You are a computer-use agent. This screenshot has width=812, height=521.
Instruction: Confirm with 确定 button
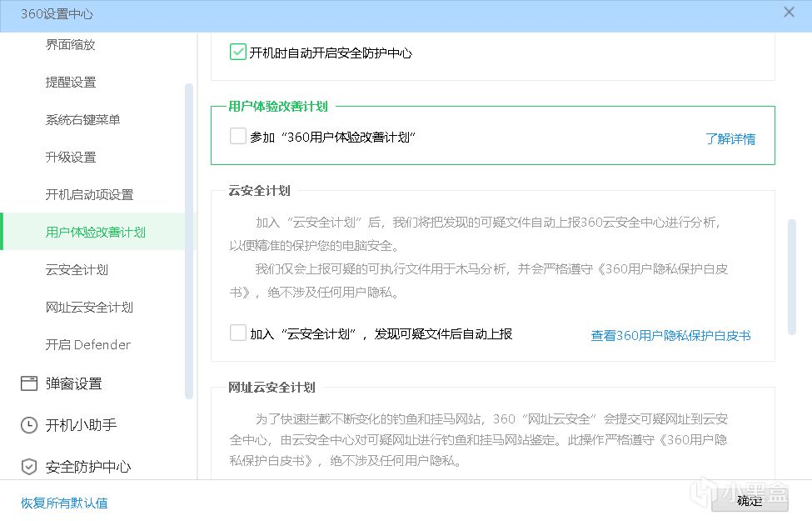tap(750, 501)
